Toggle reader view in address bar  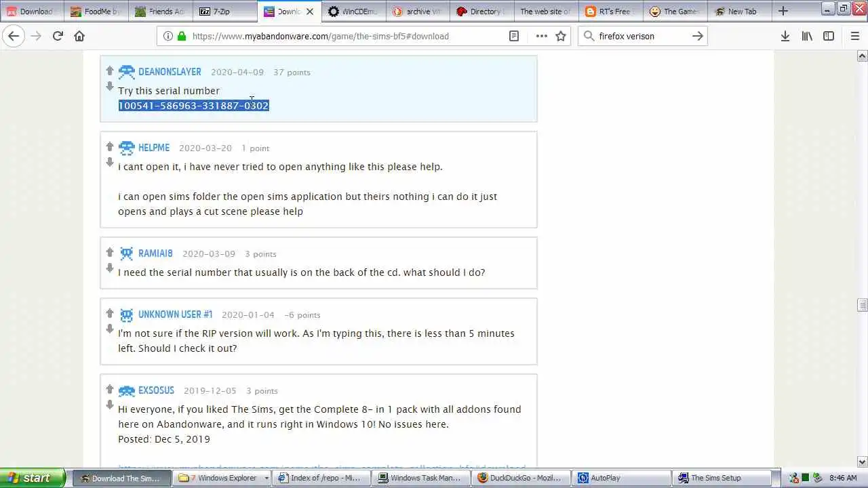pos(514,36)
